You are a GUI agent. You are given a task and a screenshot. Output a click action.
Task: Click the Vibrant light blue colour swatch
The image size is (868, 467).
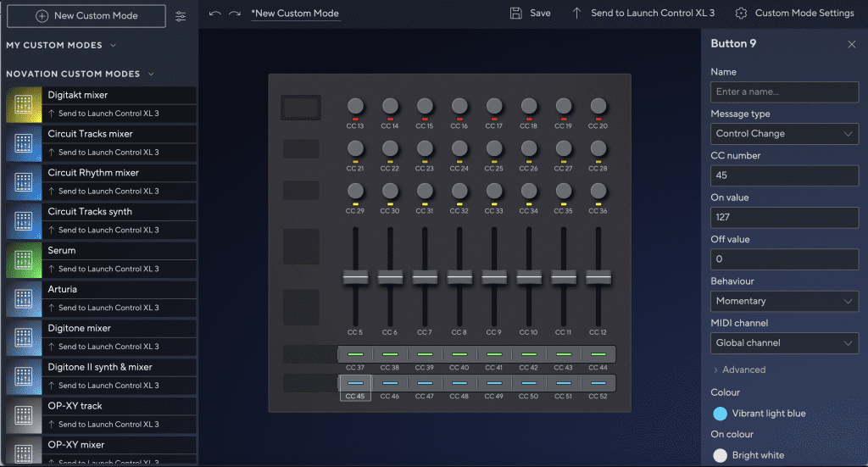[x=720, y=414]
